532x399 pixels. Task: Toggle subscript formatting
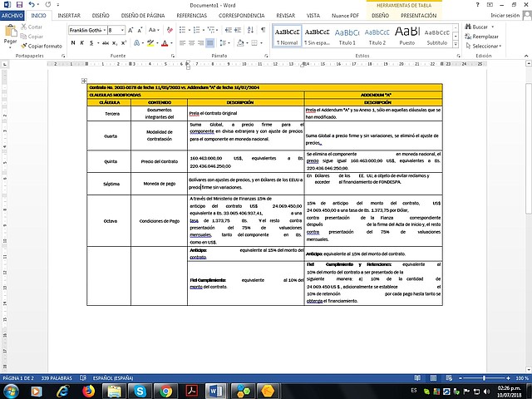coord(115,42)
